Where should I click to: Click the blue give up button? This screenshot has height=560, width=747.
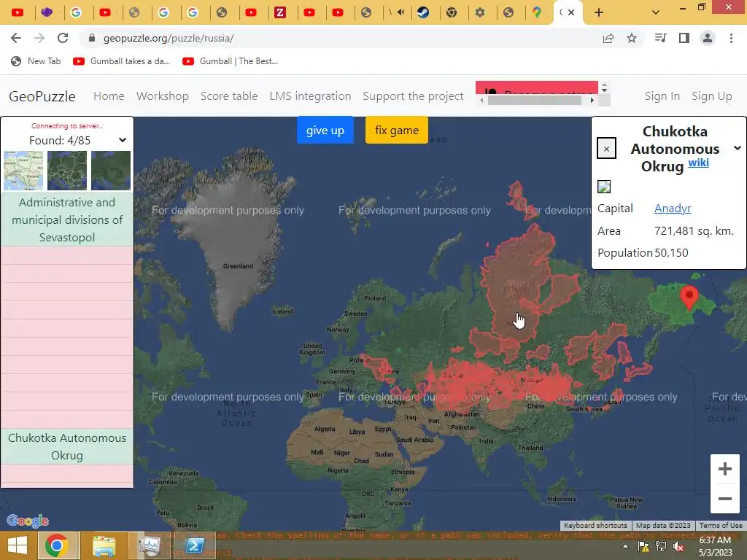[x=325, y=130]
